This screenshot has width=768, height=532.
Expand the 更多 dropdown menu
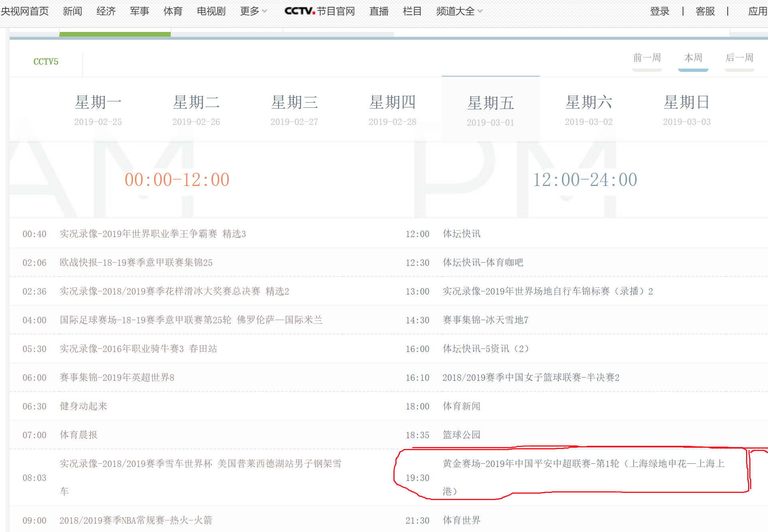pyautogui.click(x=254, y=11)
